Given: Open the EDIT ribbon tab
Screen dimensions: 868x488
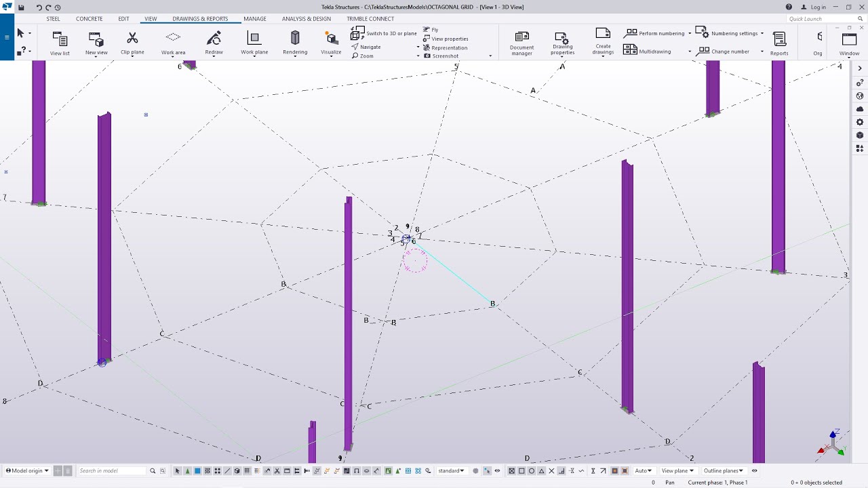Looking at the screenshot, I should 123,19.
